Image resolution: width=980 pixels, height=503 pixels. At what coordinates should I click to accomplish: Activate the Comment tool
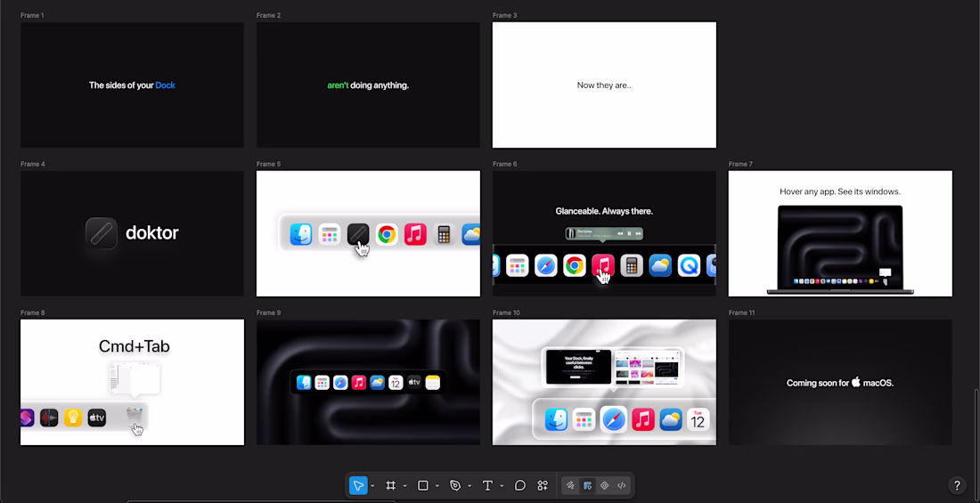(520, 485)
